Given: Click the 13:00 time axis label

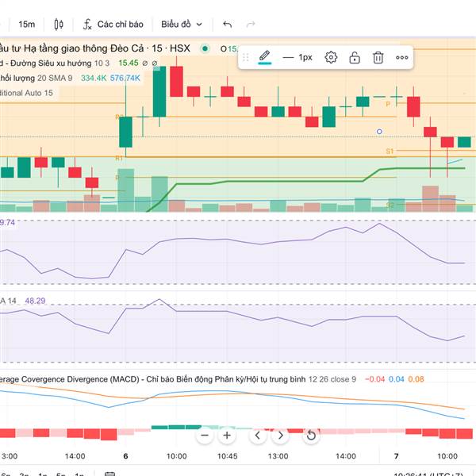Looking at the screenshot, I should pyautogui.click(x=278, y=456).
